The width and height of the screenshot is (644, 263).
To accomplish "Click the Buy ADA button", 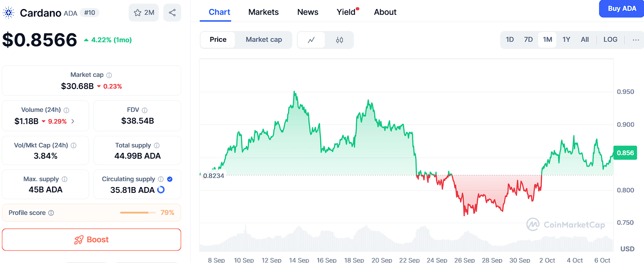I will (622, 9).
